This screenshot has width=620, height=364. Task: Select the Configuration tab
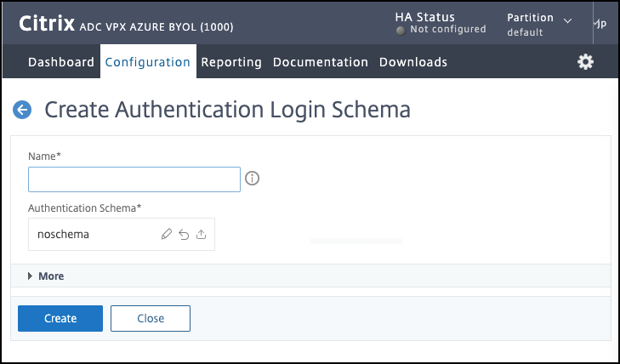148,62
